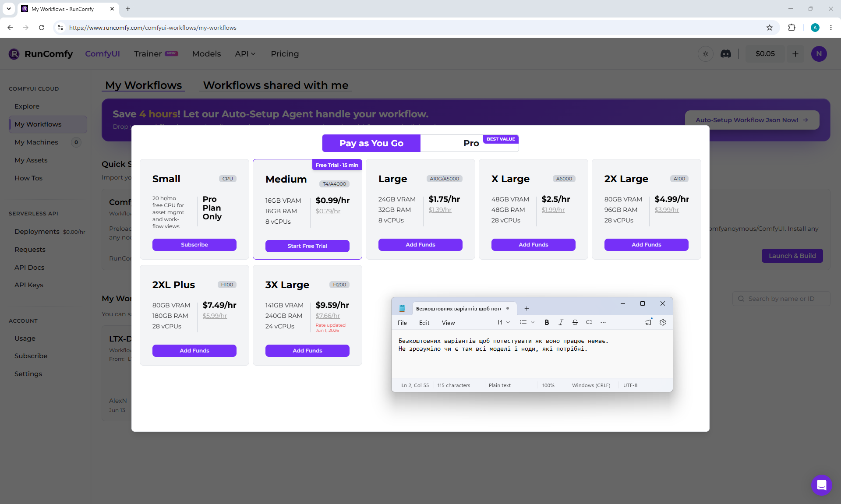Click the browser back arrow
Viewport: 841px width, 504px height.
(x=10, y=28)
